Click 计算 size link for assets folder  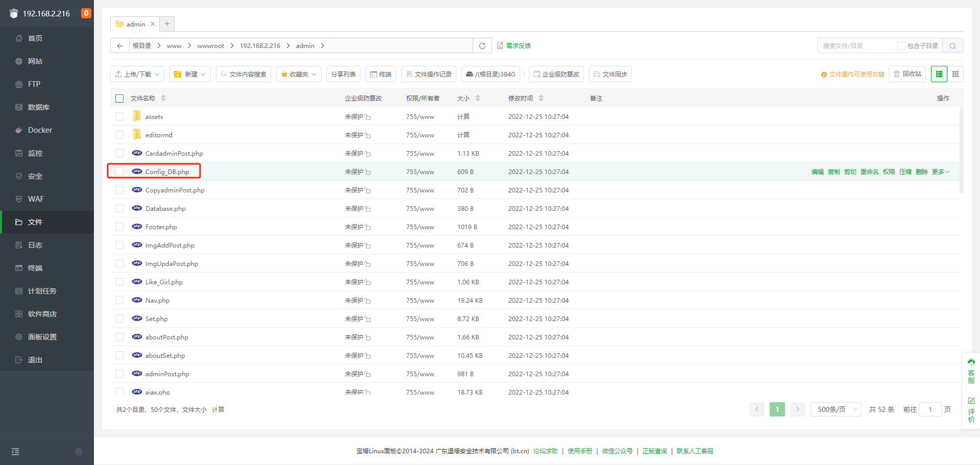pos(463,116)
